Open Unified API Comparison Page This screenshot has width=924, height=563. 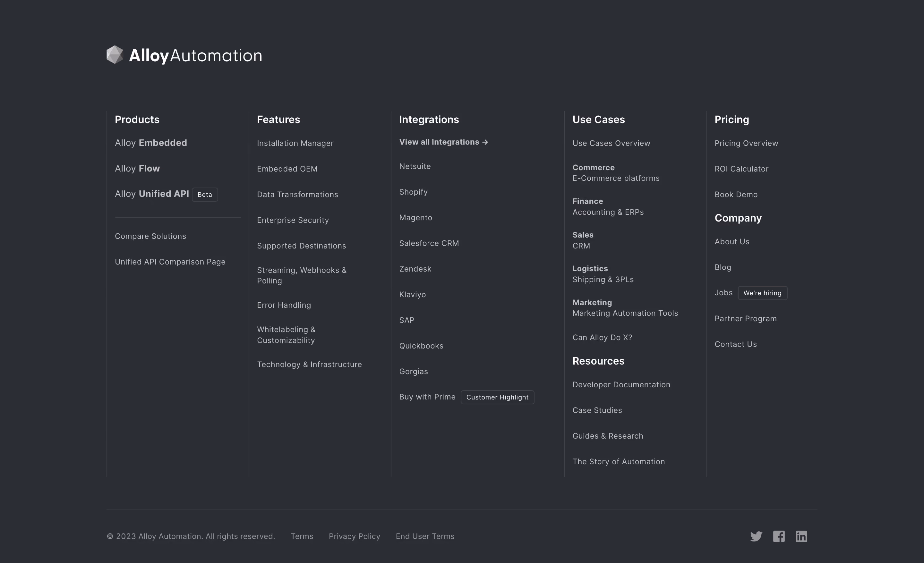[170, 262]
